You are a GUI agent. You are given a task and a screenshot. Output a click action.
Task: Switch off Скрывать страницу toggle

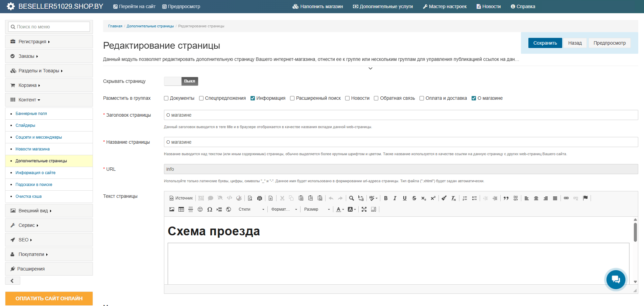click(181, 81)
